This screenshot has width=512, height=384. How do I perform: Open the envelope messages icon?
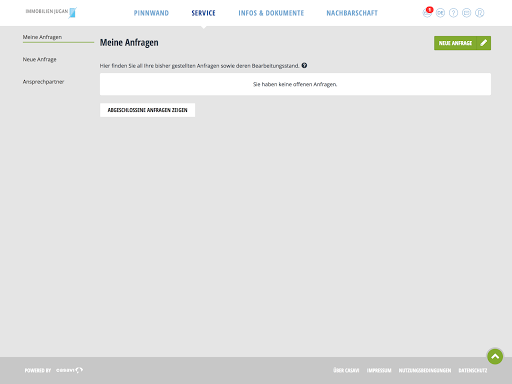[466, 13]
